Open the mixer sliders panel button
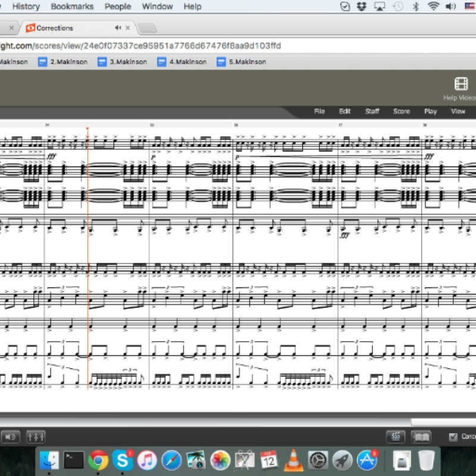 coord(36,437)
